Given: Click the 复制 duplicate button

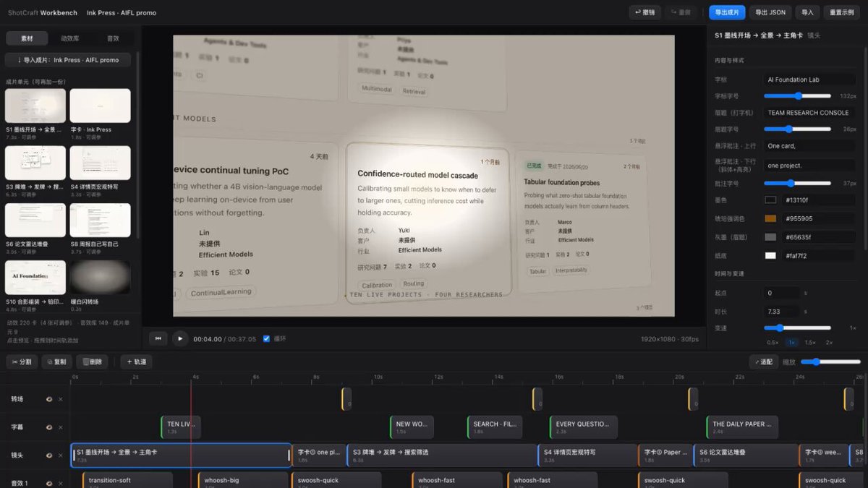Looking at the screenshot, I should [56, 361].
